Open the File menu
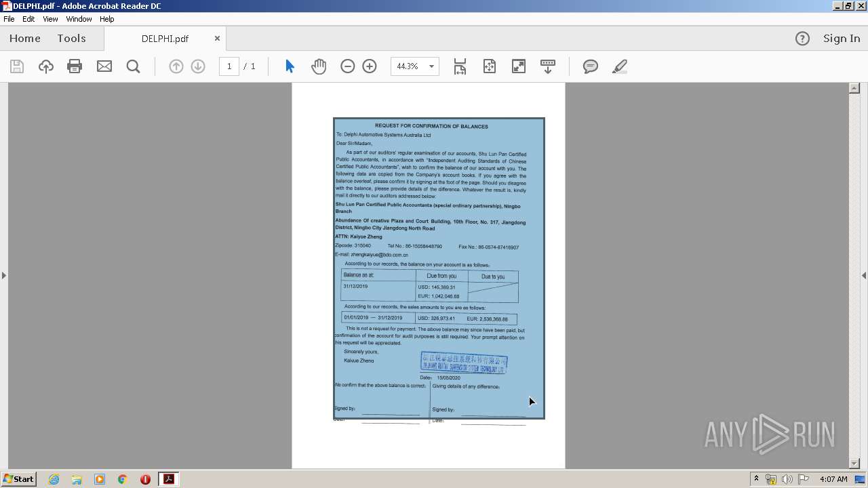 click(x=9, y=19)
